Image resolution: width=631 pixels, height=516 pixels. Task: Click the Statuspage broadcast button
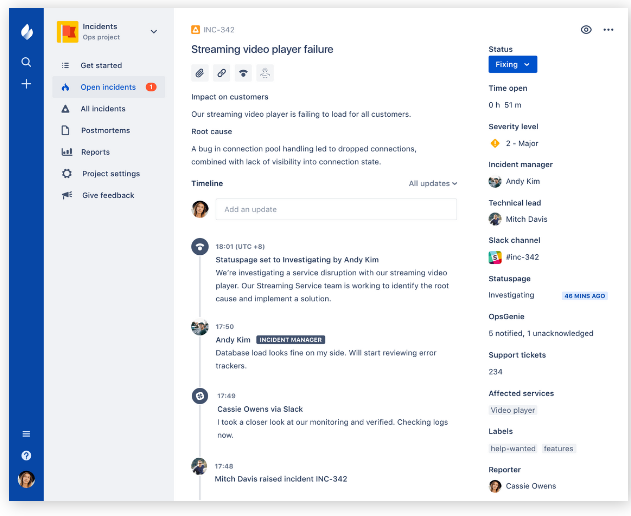pyautogui.click(x=243, y=73)
